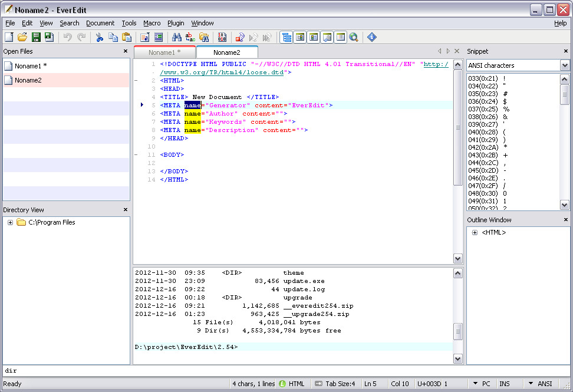Expand the C:\Program Files tree node
Viewport: 573px width, 392px height.
(x=10, y=223)
